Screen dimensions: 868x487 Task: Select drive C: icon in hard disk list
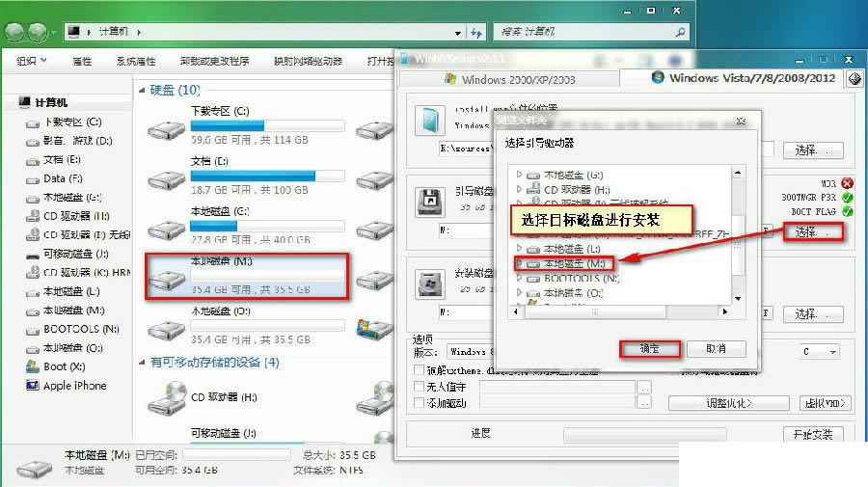click(x=166, y=130)
